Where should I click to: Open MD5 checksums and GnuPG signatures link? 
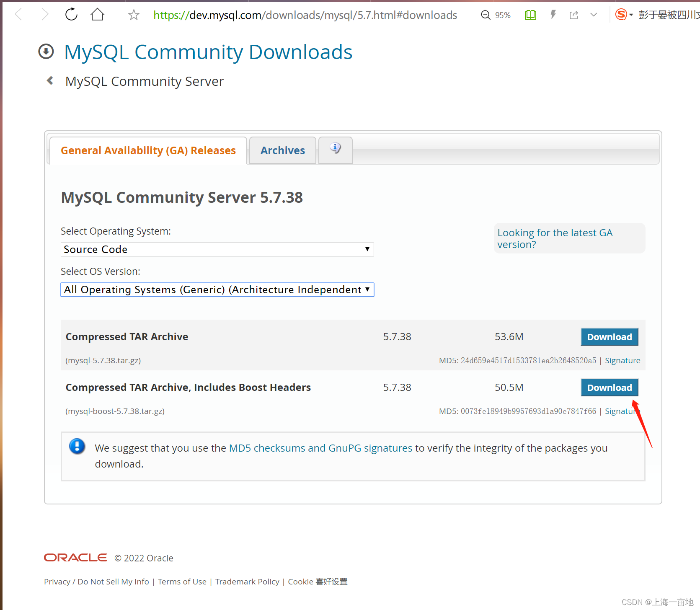(320, 448)
